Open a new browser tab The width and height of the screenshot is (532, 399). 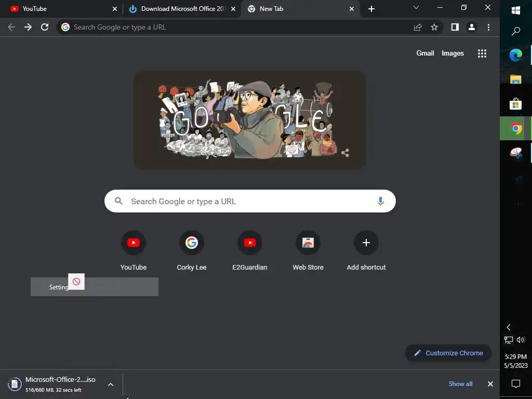pos(371,9)
